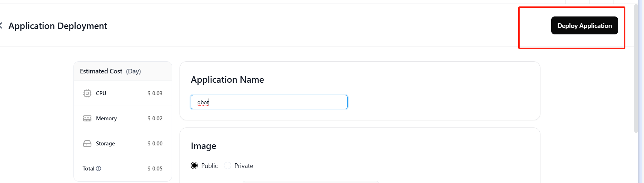Click the CPU chip icon
The width and height of the screenshot is (644, 183).
(x=87, y=93)
